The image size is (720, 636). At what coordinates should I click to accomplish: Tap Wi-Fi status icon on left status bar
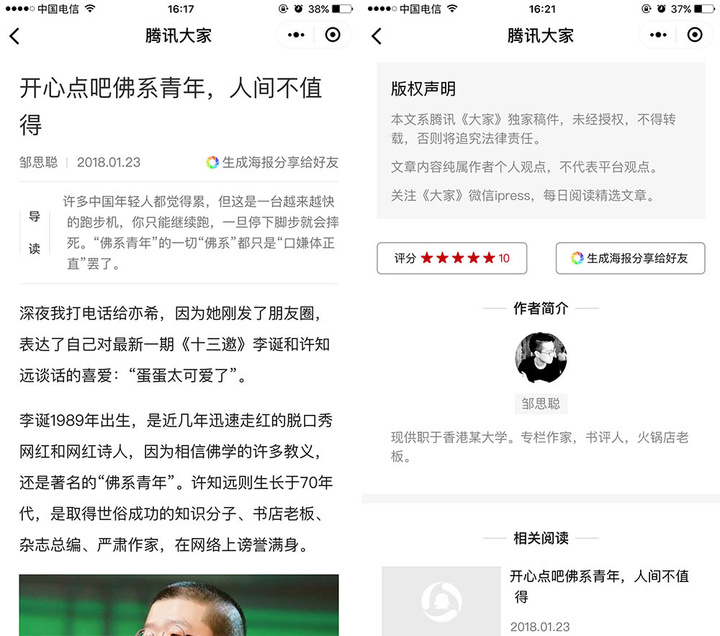[90, 8]
